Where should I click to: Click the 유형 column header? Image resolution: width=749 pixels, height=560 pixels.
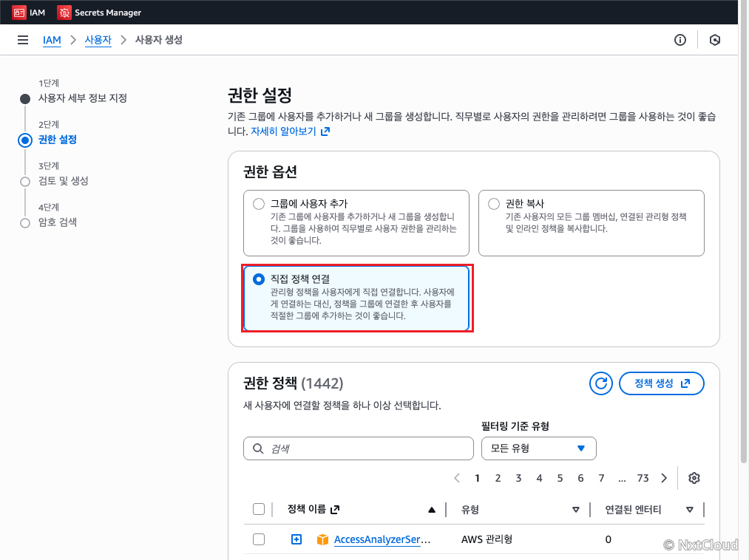pos(470,510)
